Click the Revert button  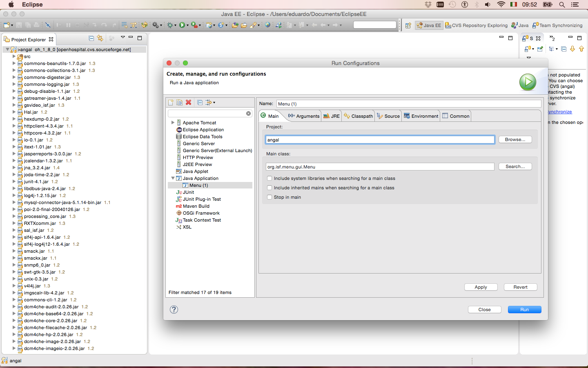[x=520, y=287]
